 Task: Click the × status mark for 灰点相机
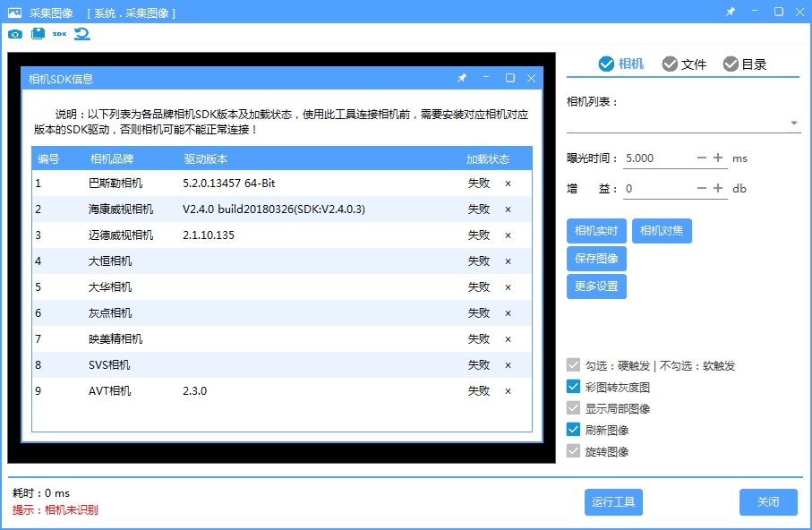click(x=508, y=313)
